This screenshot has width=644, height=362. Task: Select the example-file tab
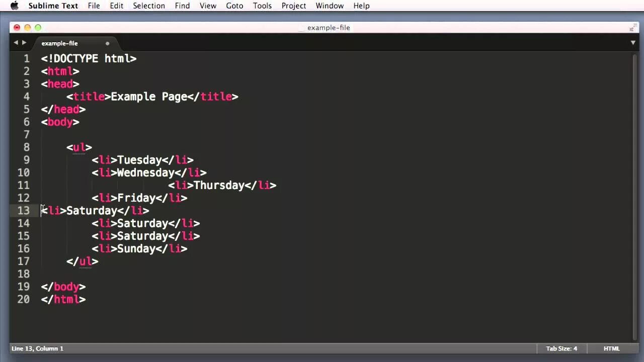coord(59,43)
